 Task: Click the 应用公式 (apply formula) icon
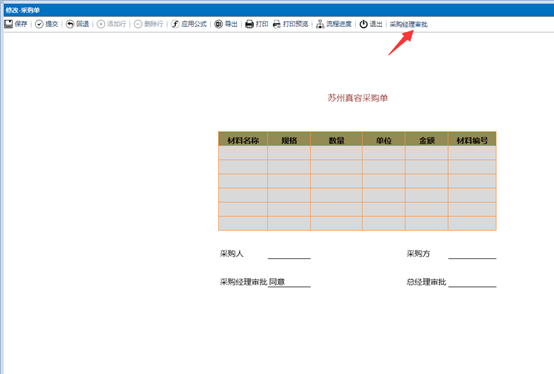pos(175,24)
